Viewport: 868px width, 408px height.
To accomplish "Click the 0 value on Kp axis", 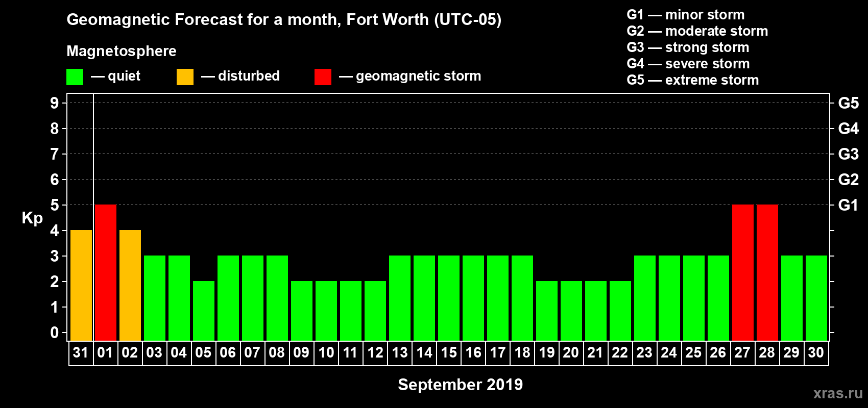I will [x=55, y=333].
